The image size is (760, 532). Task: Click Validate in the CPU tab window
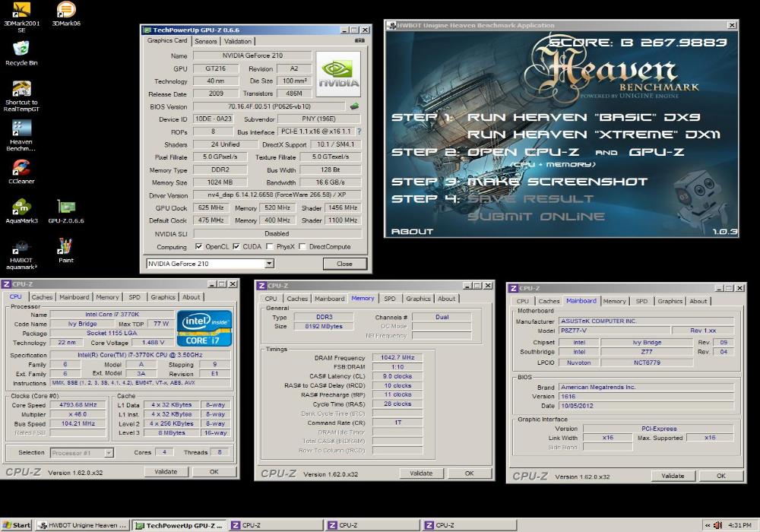coord(166,471)
